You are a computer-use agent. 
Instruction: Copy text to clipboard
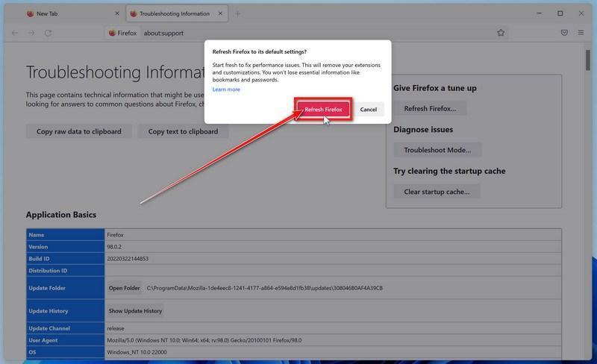[x=183, y=131]
